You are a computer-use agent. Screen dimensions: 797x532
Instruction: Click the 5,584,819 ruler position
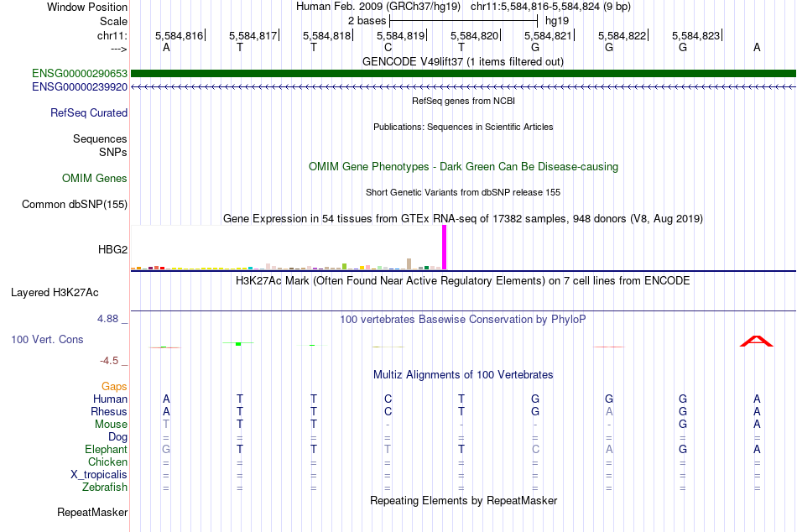(x=400, y=35)
